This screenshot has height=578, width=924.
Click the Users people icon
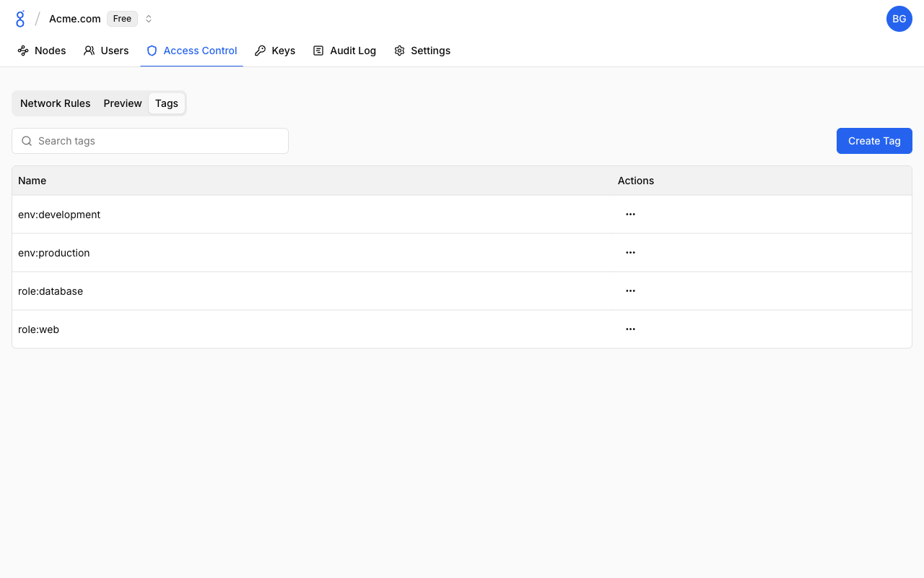tap(90, 51)
